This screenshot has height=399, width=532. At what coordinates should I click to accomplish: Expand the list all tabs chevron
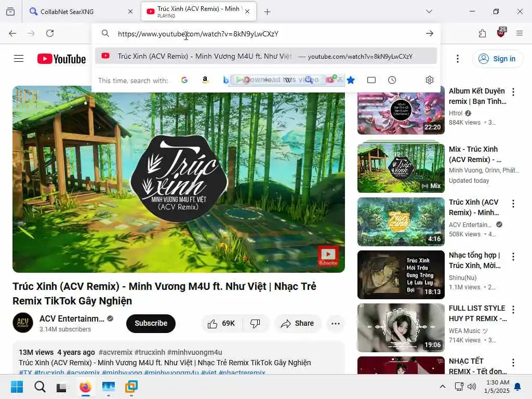429,11
